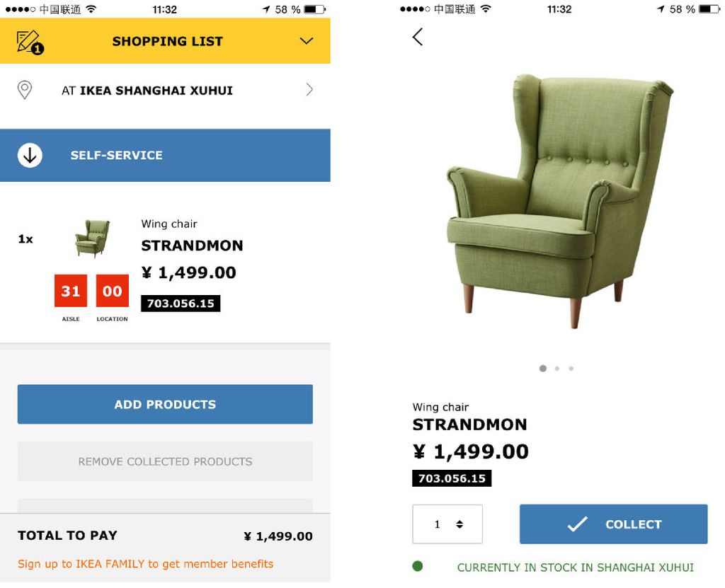
Task: Open IKEA Shanghai Xuhui store selection arrow
Action: (x=309, y=90)
